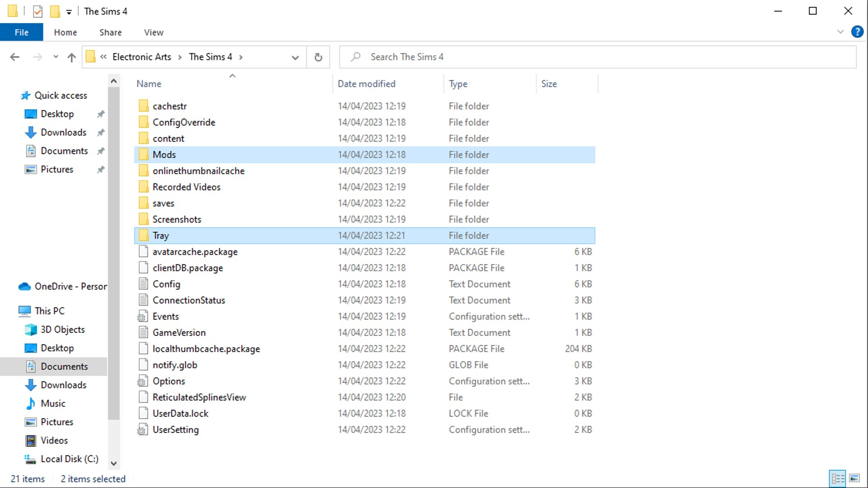The height and width of the screenshot is (488, 868).
Task: Click the UserSetting configuration file icon
Action: [143, 430]
